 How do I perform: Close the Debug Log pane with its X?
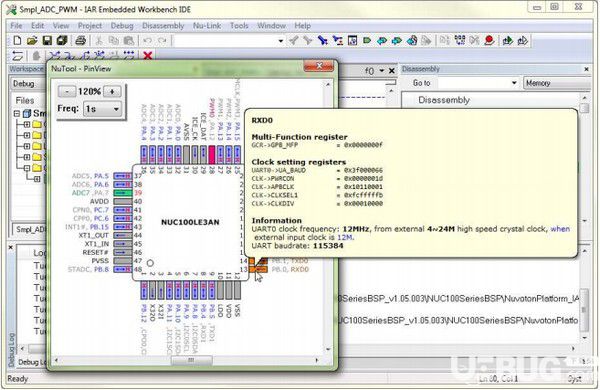11,248
